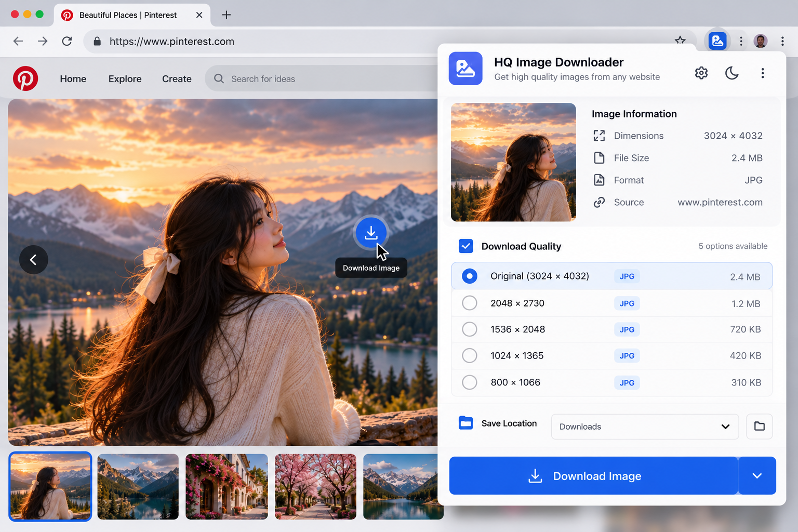Image resolution: width=798 pixels, height=532 pixels.
Task: Select the 800 × 1066 quality option
Action: point(611,383)
